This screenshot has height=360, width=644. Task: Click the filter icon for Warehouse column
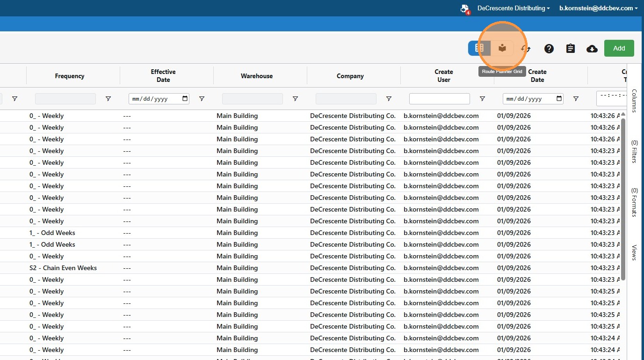(x=295, y=99)
